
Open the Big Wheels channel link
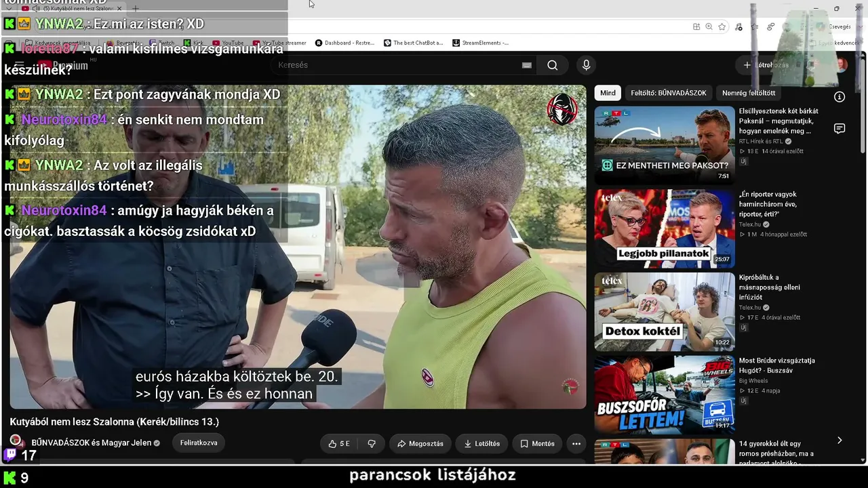click(753, 381)
